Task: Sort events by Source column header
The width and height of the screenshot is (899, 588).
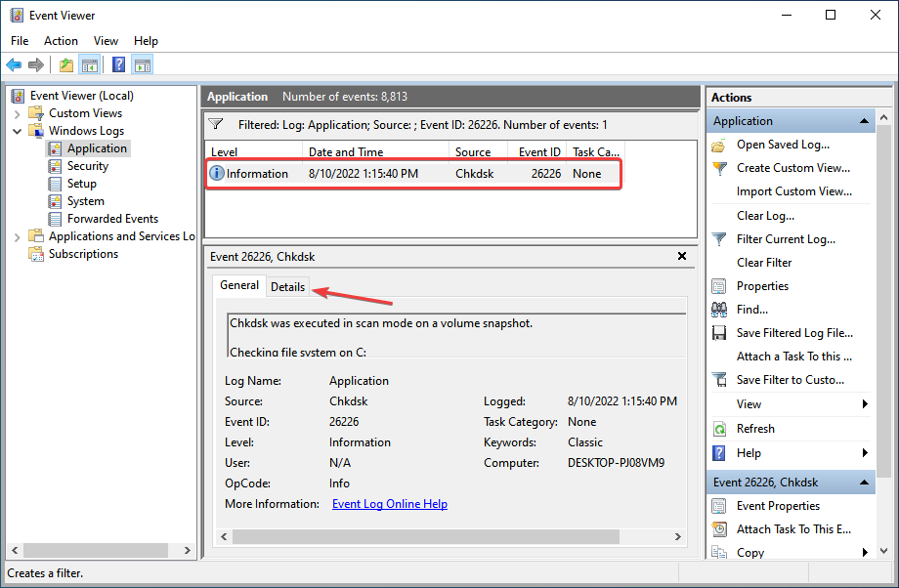Action: [479, 151]
